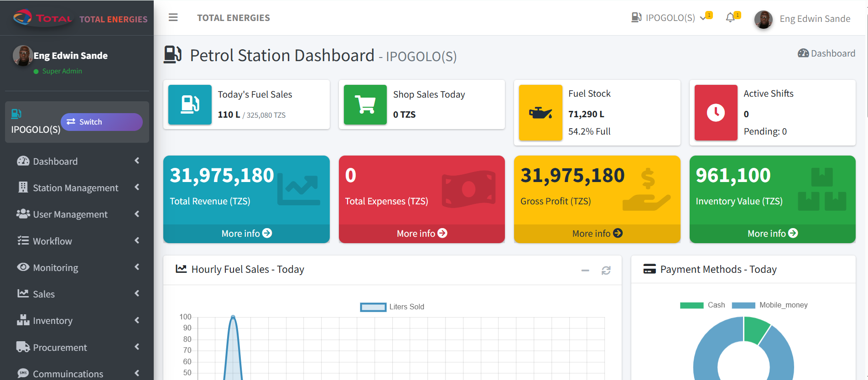This screenshot has width=868, height=380.
Task: Click the refresh icon on Hourly Fuel Sales
Action: coord(606,271)
